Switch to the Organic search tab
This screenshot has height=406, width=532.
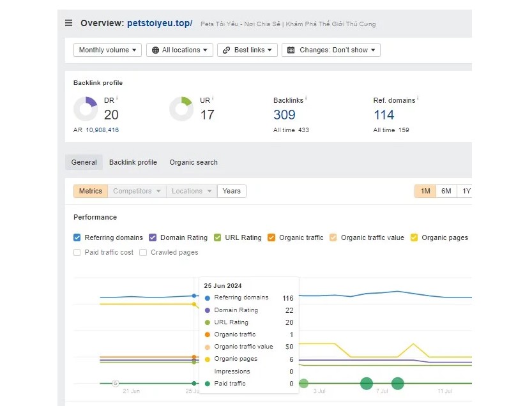point(194,162)
